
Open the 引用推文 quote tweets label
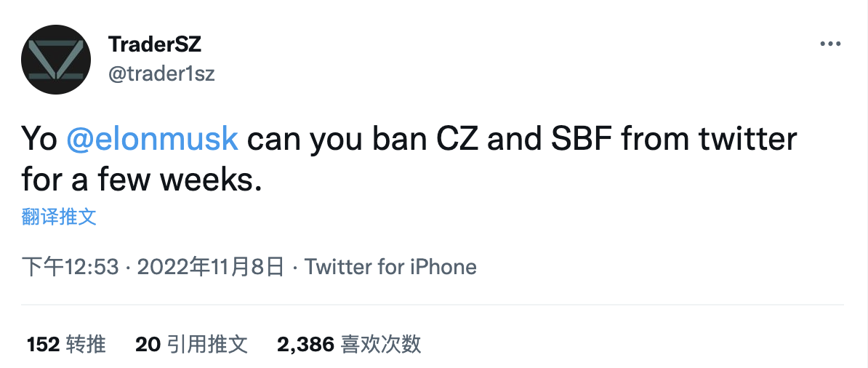pyautogui.click(x=207, y=344)
